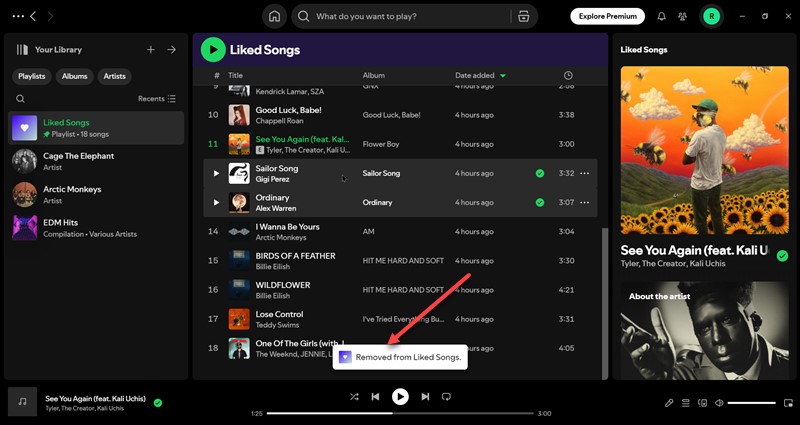This screenshot has height=425, width=800.
Task: Filter the library by Albums
Action: [x=74, y=76]
